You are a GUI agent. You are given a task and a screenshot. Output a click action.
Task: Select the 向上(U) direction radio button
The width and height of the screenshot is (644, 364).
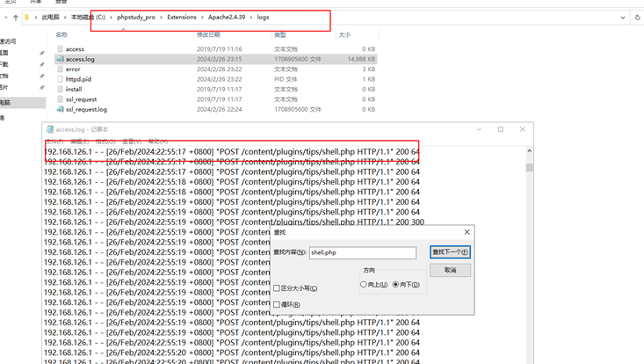364,284
